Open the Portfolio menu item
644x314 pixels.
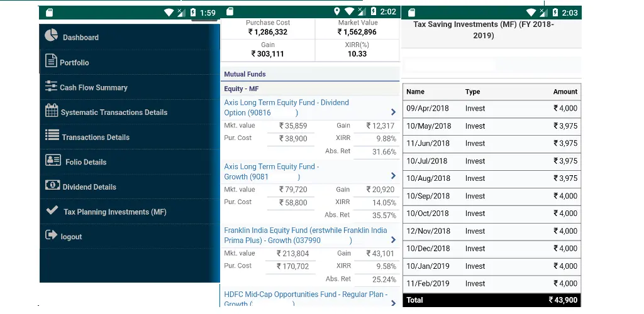coord(130,62)
